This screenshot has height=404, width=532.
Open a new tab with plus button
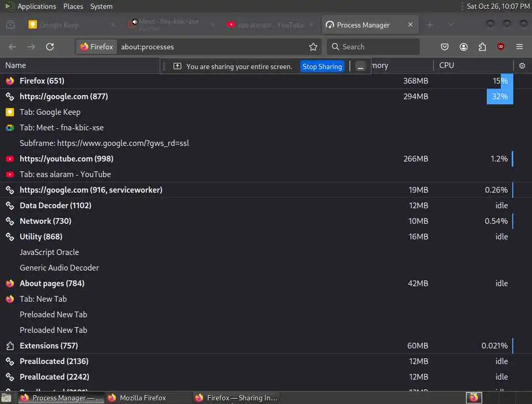(x=430, y=25)
